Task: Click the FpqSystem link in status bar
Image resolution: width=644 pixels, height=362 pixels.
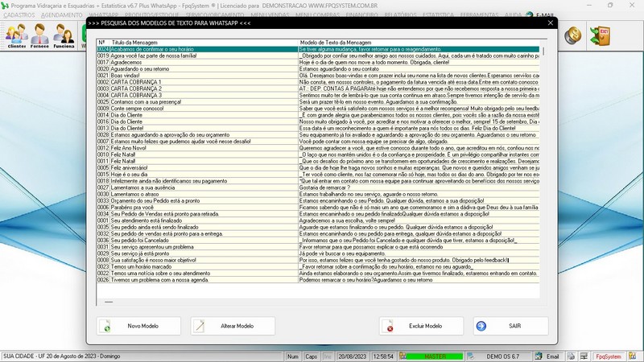Action: 609,356
